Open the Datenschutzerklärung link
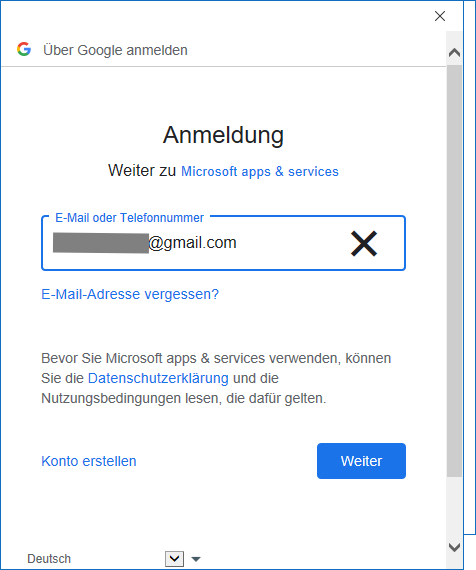 click(x=158, y=378)
